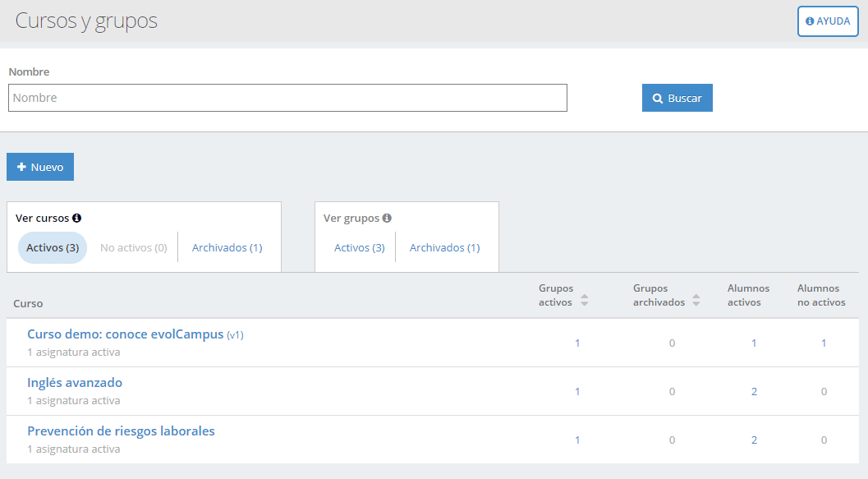Open Curso demo: conoce evolCampus
The width and height of the screenshot is (868, 479).
click(x=125, y=334)
